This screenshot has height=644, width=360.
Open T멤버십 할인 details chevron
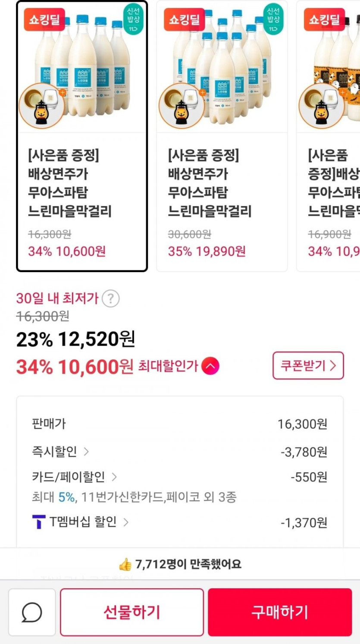click(x=126, y=522)
